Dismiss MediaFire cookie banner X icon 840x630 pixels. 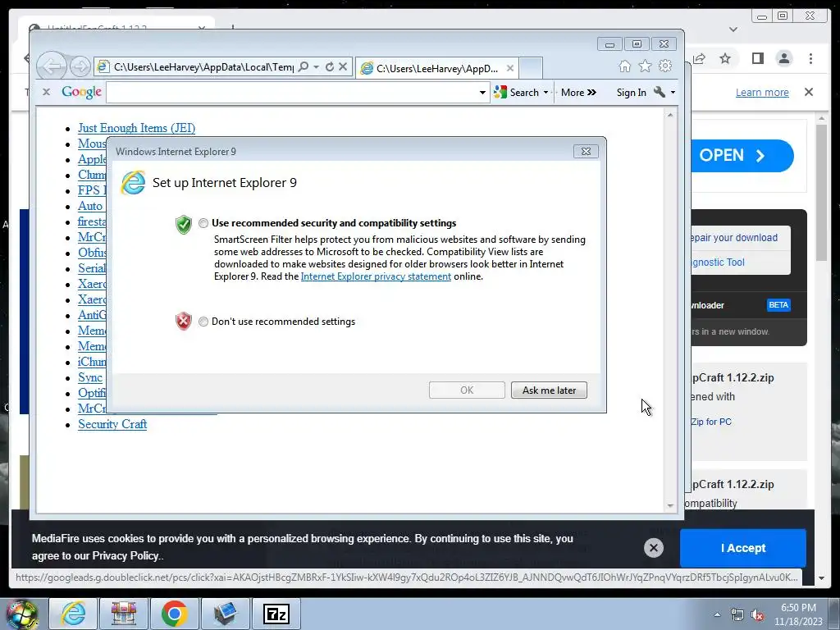(654, 548)
